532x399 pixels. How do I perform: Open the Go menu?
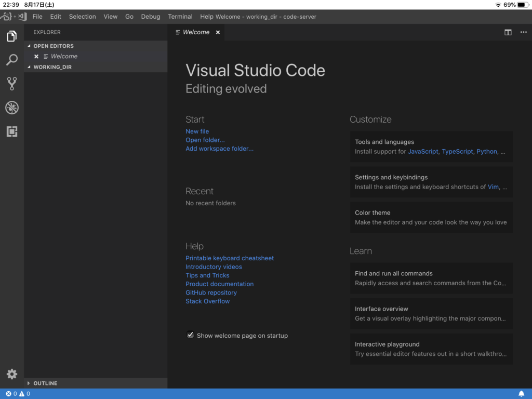click(x=129, y=17)
